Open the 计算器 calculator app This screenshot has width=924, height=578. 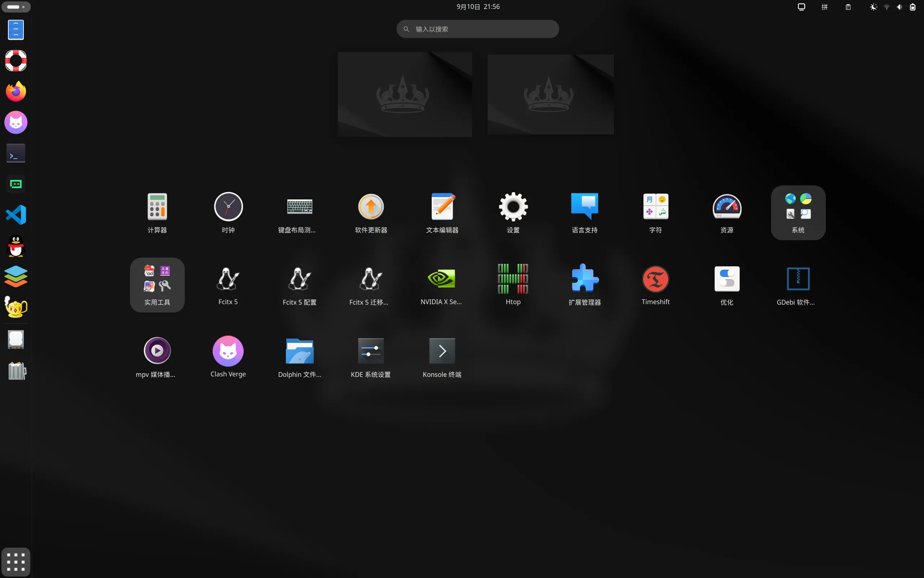(157, 212)
